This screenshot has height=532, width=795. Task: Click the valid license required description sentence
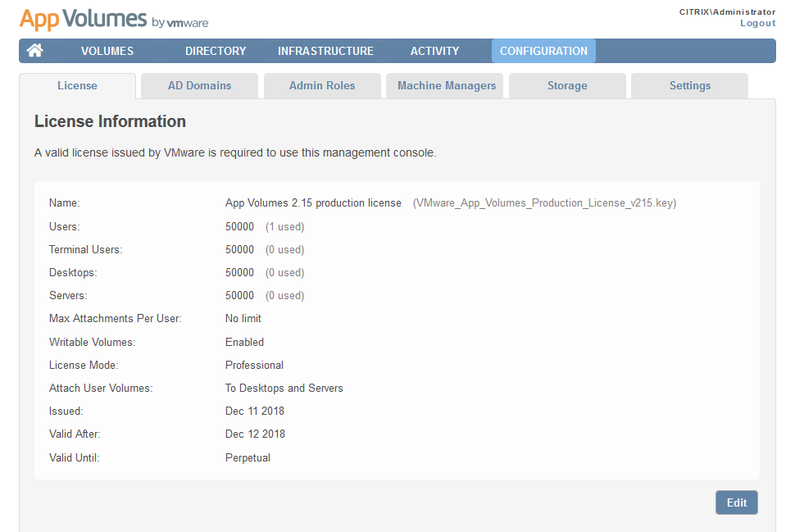pos(235,152)
